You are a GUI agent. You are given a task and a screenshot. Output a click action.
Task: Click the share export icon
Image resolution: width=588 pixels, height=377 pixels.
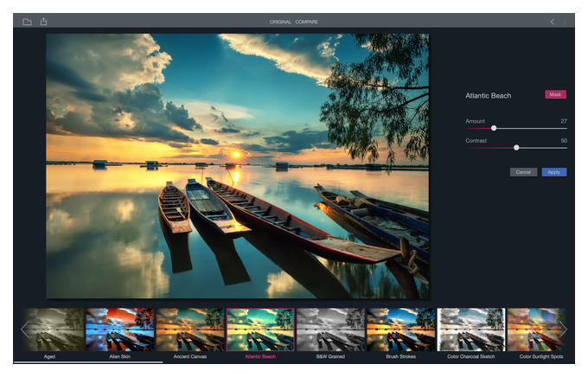[x=43, y=22]
